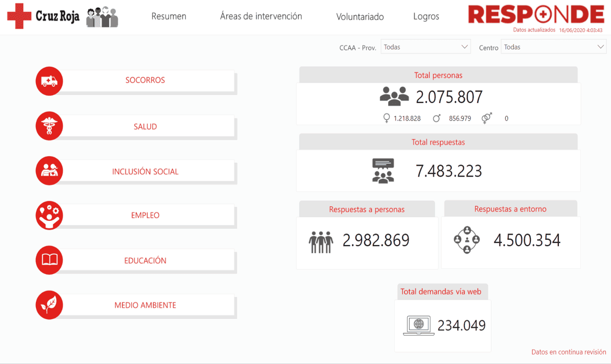Open the Logros menu item
Image resolution: width=611 pixels, height=364 pixels.
tap(426, 16)
